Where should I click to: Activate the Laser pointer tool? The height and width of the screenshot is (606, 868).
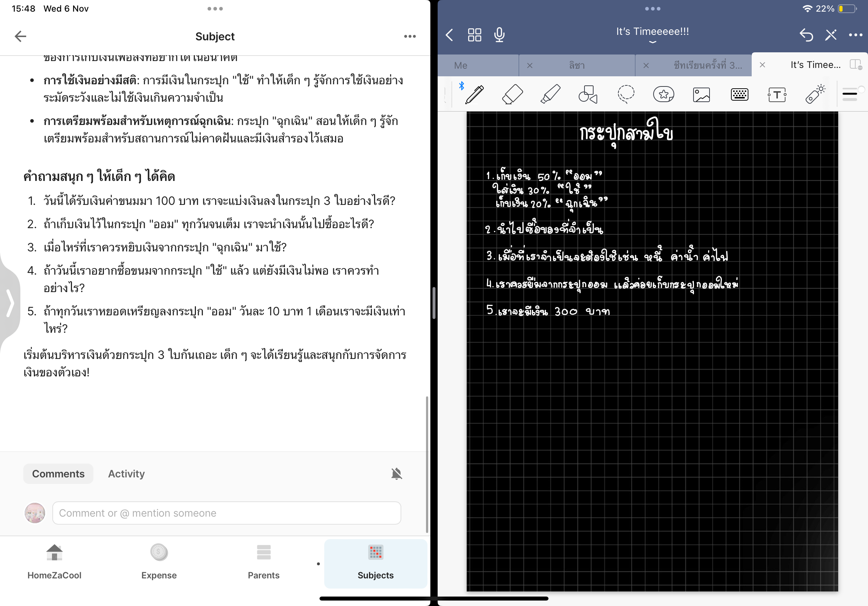tap(815, 94)
